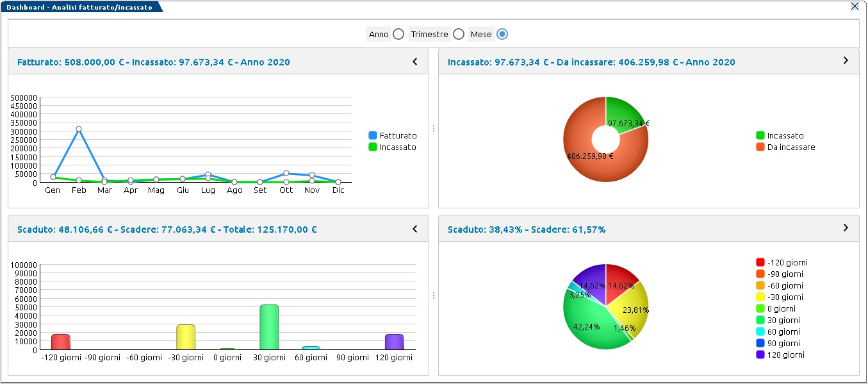Select the Anno radio button
This screenshot has height=384, width=868.
coord(398,34)
